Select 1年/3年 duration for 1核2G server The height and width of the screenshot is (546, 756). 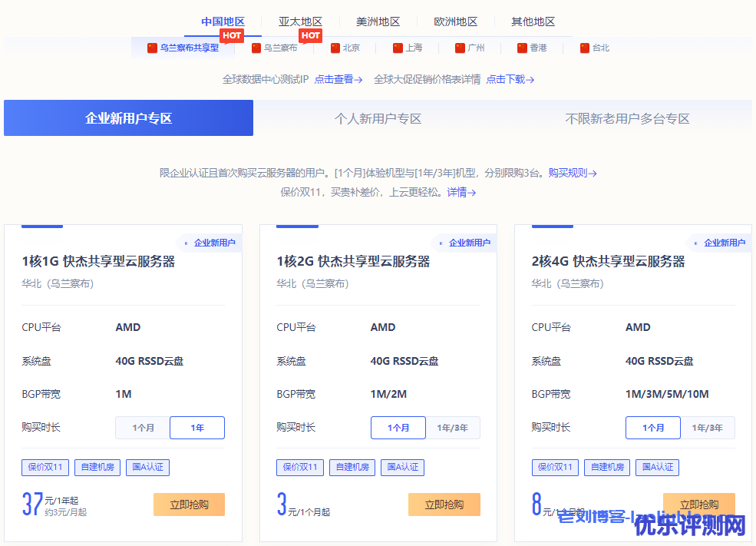pos(452,428)
